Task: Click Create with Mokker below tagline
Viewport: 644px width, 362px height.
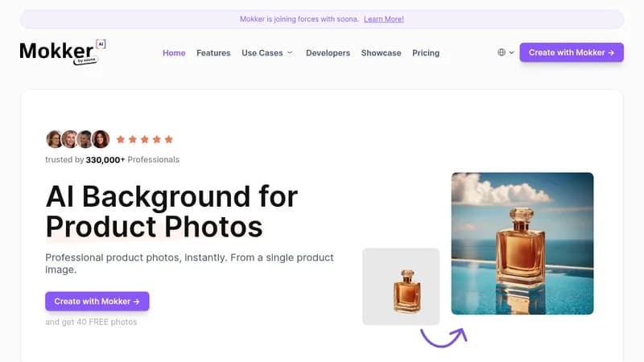Action: pos(97,301)
